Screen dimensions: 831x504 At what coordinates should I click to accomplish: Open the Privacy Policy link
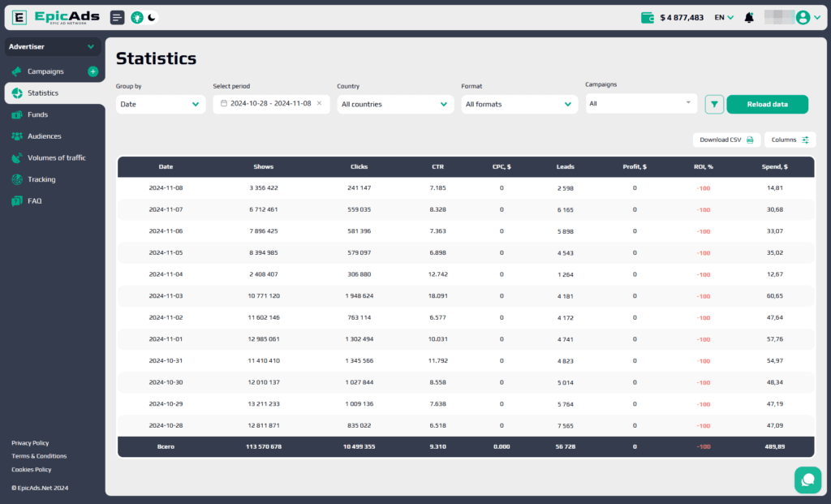(x=30, y=443)
